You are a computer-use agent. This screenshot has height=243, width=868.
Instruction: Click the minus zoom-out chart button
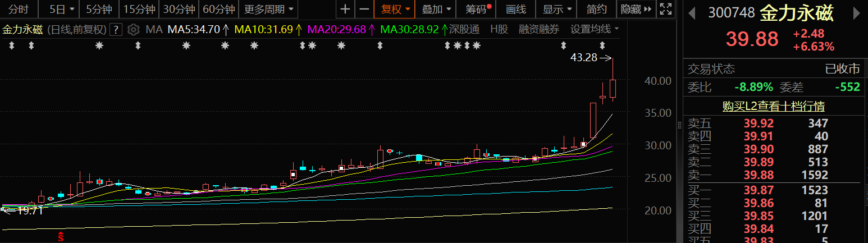[364, 9]
